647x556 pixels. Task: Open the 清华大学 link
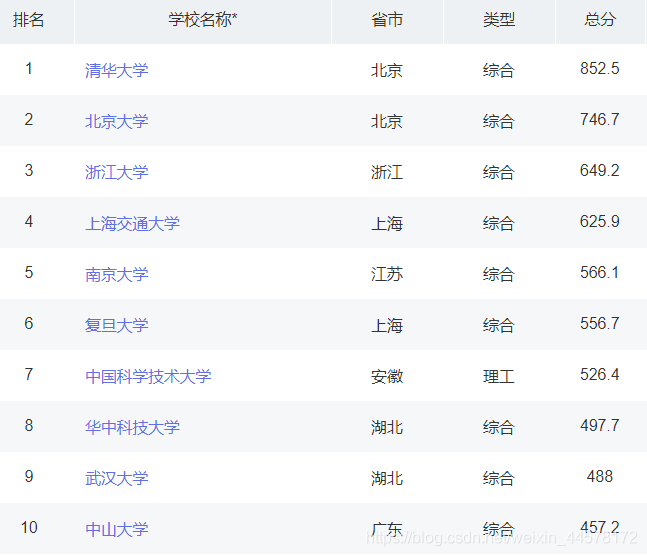(x=116, y=70)
